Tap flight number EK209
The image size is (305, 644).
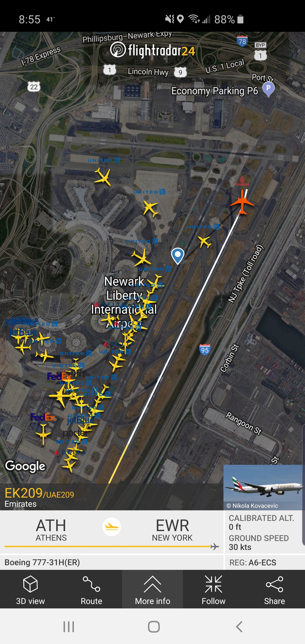[24, 493]
